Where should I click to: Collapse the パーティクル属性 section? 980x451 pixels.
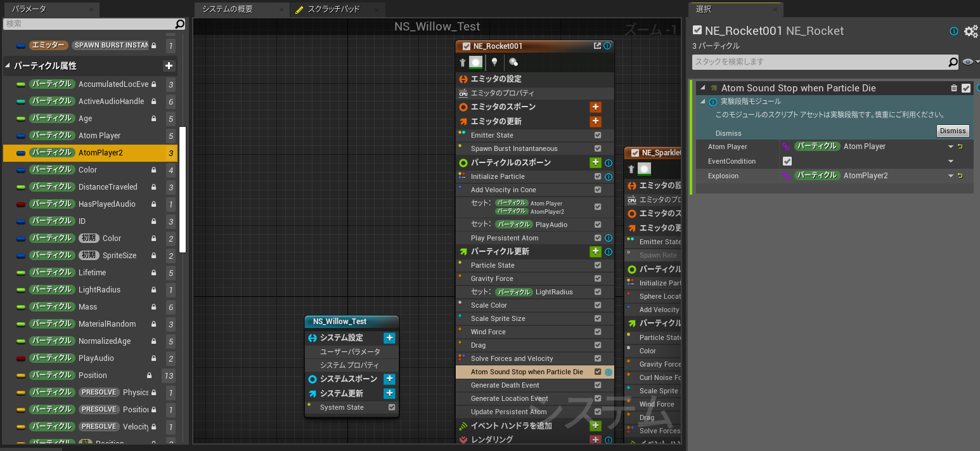[8, 66]
